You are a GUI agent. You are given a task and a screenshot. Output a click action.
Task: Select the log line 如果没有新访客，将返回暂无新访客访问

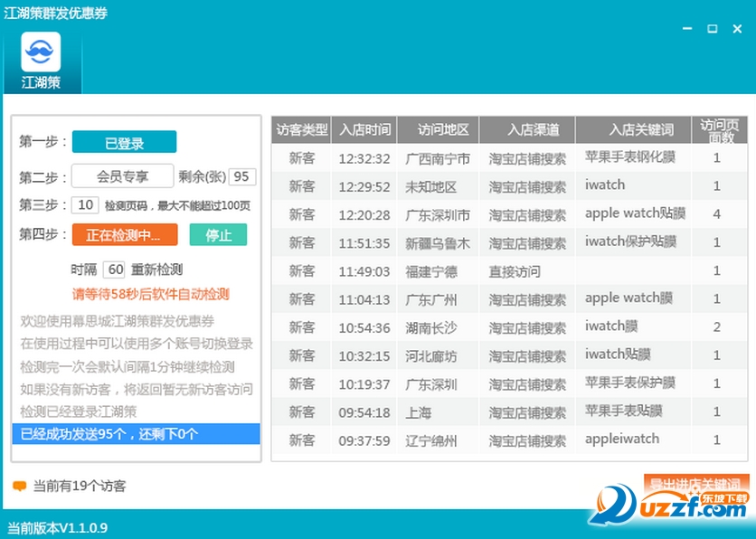[137, 389]
